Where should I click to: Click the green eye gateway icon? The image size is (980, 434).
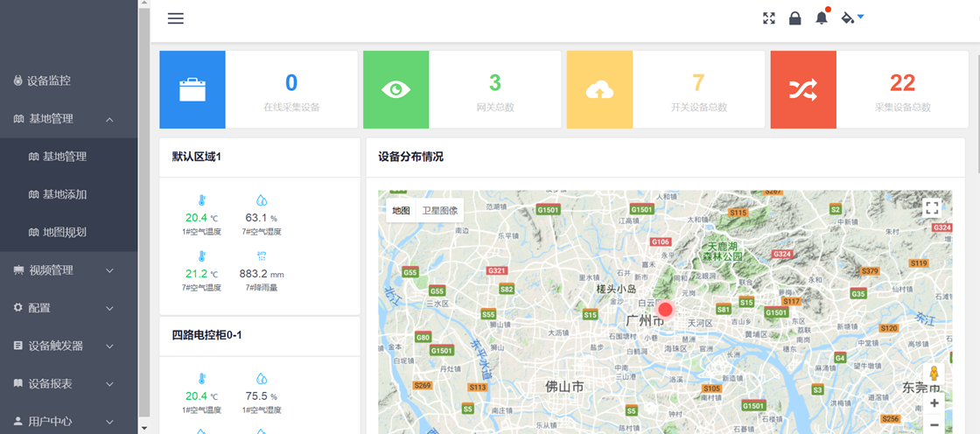pos(395,89)
